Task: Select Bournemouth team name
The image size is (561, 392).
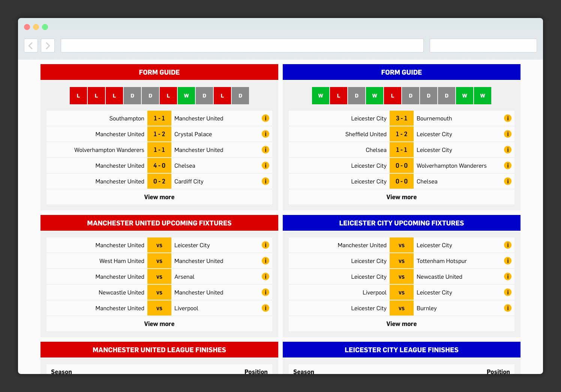Action: 434,118
